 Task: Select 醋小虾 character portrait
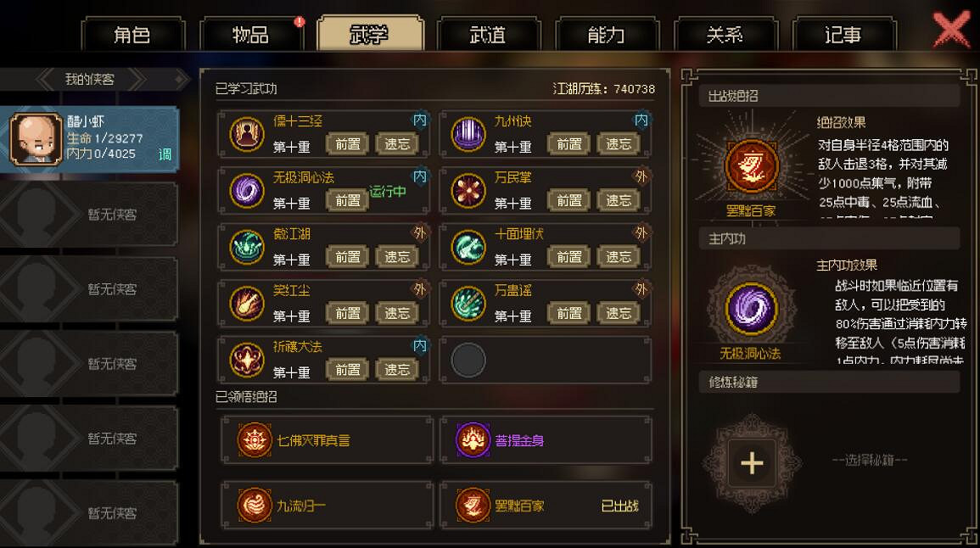tap(36, 139)
